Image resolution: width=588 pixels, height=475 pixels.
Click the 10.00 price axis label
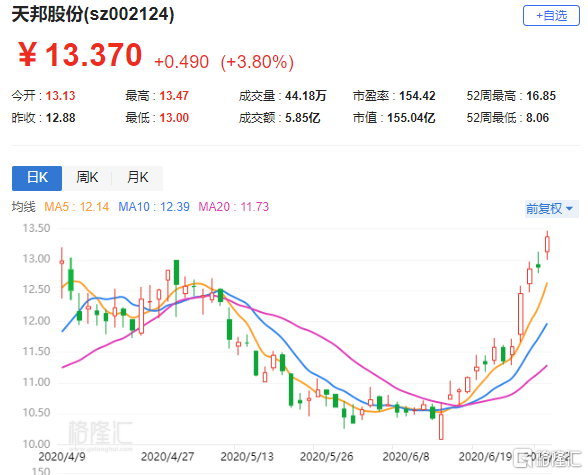coord(36,444)
